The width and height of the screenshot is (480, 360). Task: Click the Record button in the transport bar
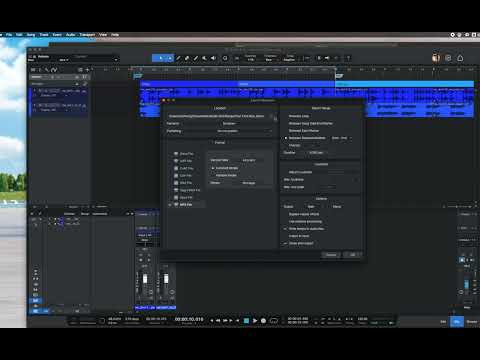tap(263, 320)
